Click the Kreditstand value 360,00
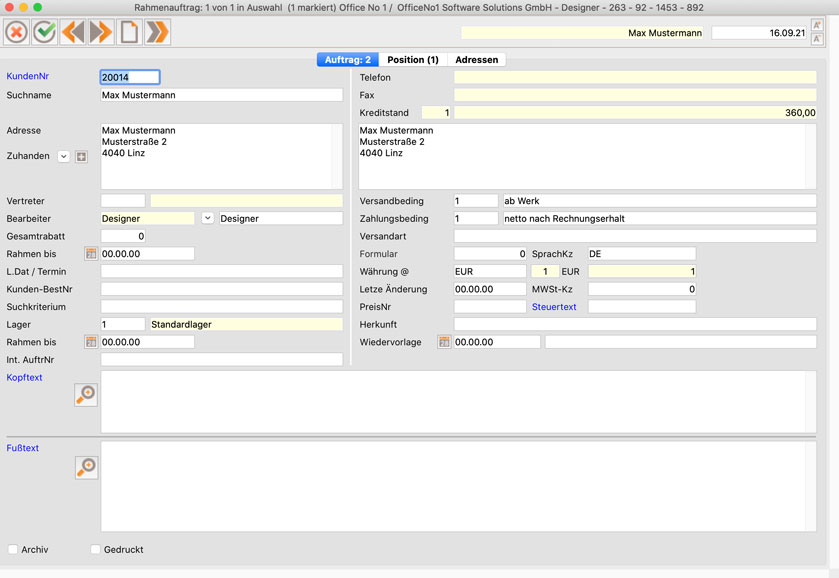The width and height of the screenshot is (839, 578). pos(635,112)
